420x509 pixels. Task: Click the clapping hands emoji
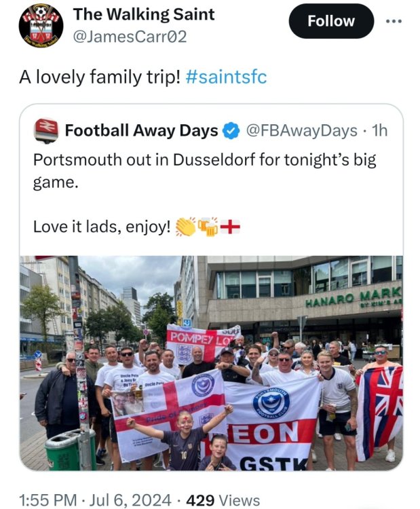click(185, 227)
